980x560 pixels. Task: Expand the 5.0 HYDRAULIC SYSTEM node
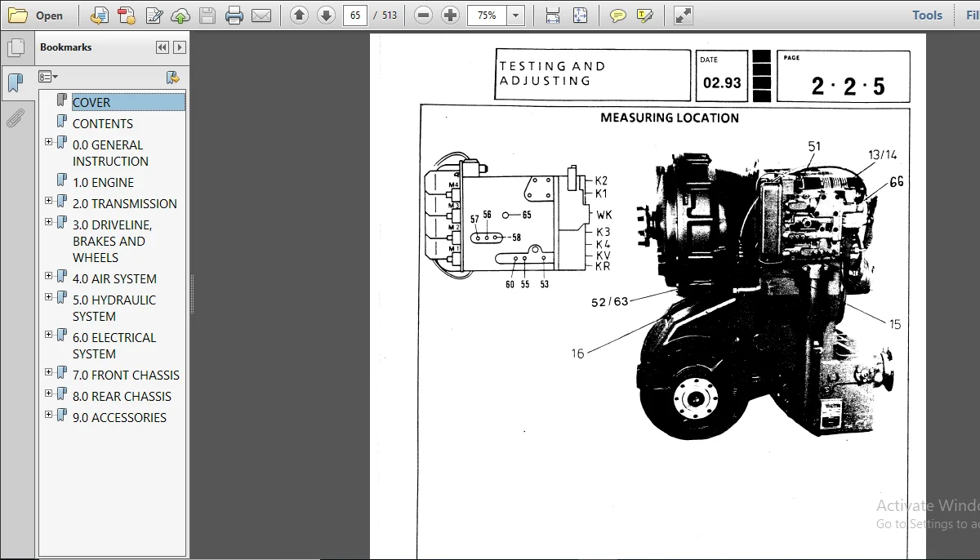(48, 297)
